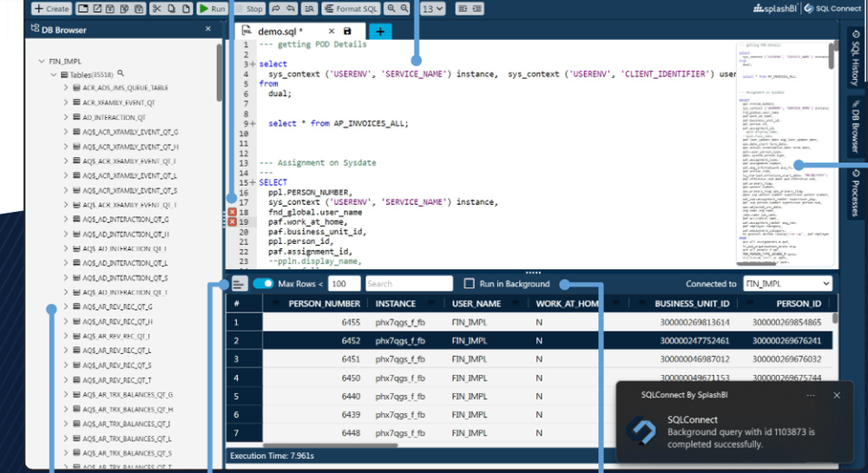The width and height of the screenshot is (868, 473).
Task: Fold the statement at line 9
Action: tap(253, 123)
